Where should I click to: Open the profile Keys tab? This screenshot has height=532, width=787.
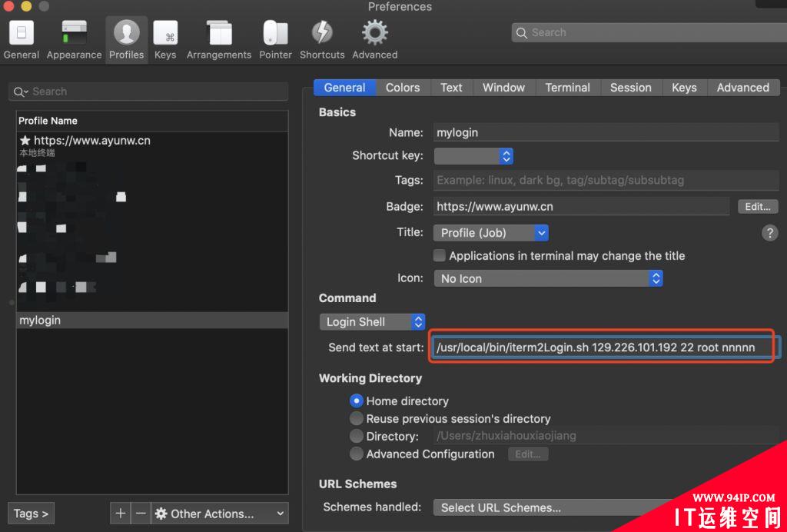point(684,88)
